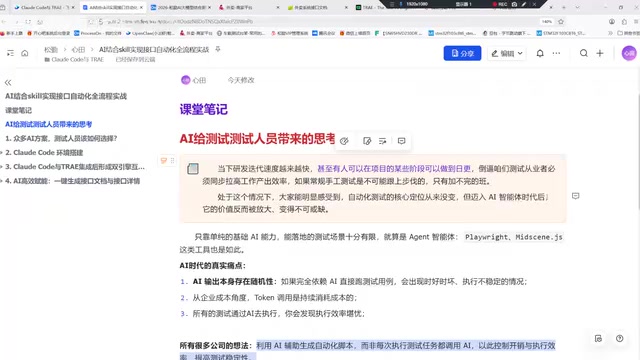640x360 pixels.
Task: Bookmark the page with the star icon
Action: pos(561,22)
